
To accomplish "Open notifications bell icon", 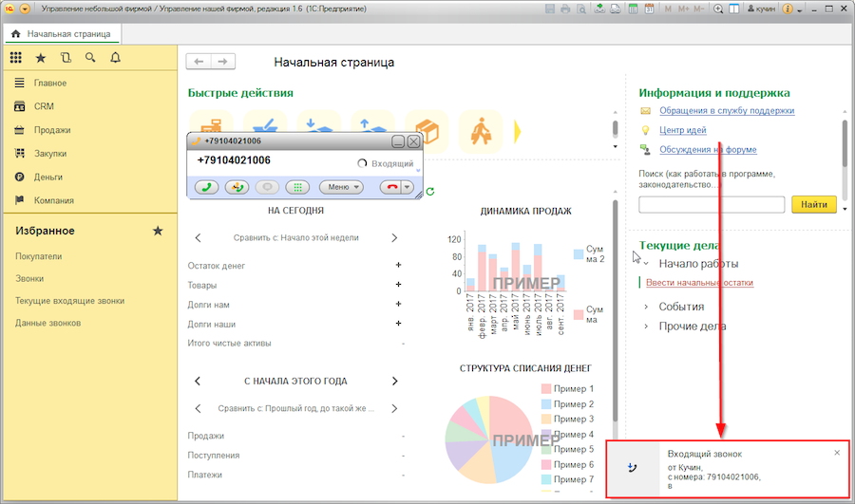I will (115, 58).
